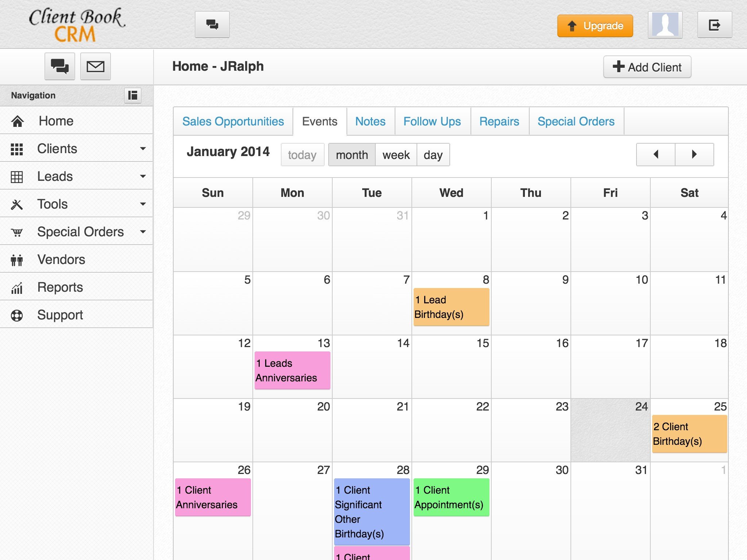Open 1 Client Anniversaries event on 26th
Image resolution: width=747 pixels, height=560 pixels.
click(x=213, y=497)
